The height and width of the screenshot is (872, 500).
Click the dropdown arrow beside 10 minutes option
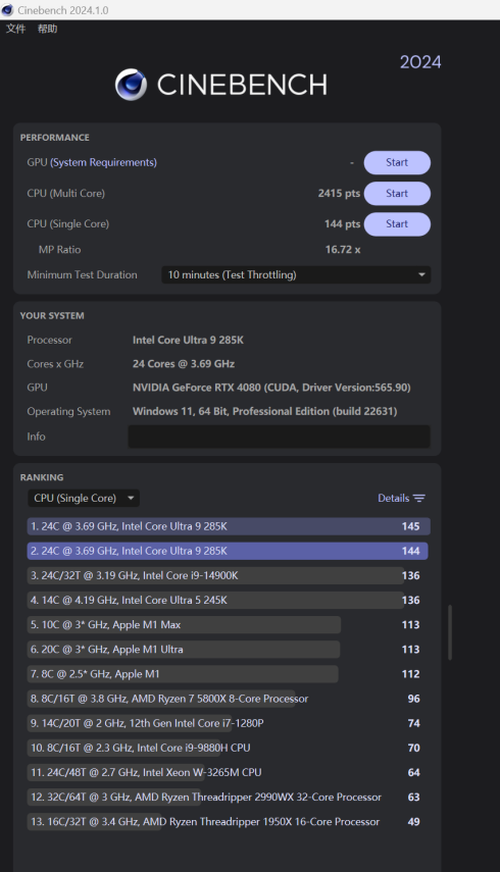coord(422,275)
